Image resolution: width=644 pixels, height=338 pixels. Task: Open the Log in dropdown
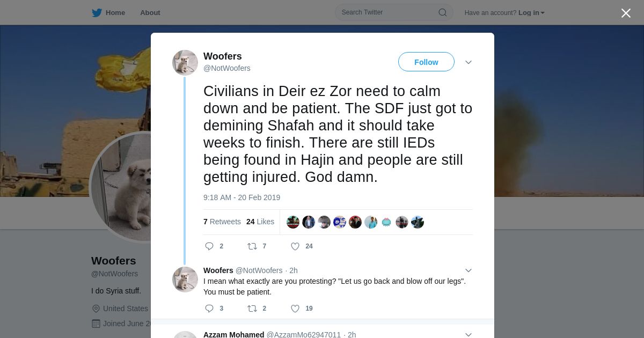(x=531, y=13)
